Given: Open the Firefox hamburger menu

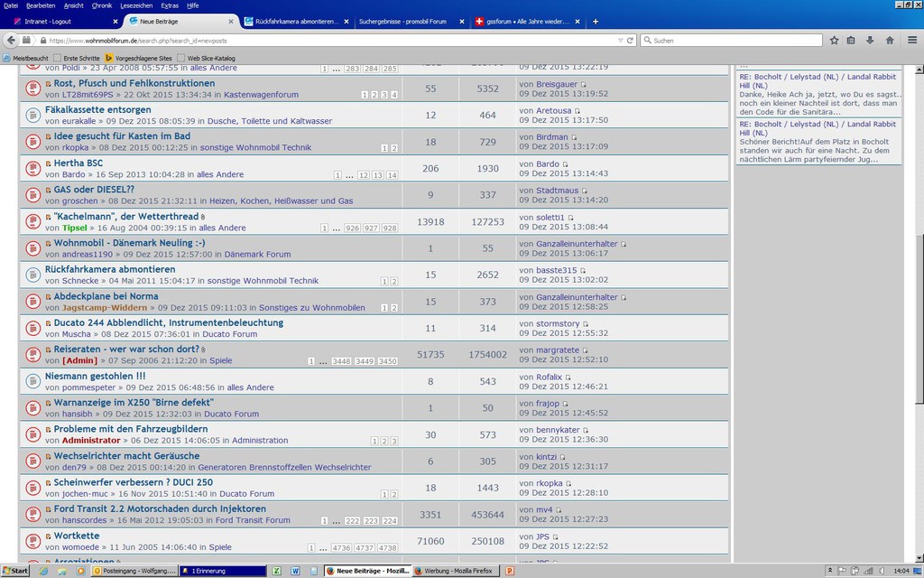Looking at the screenshot, I should 912,40.
